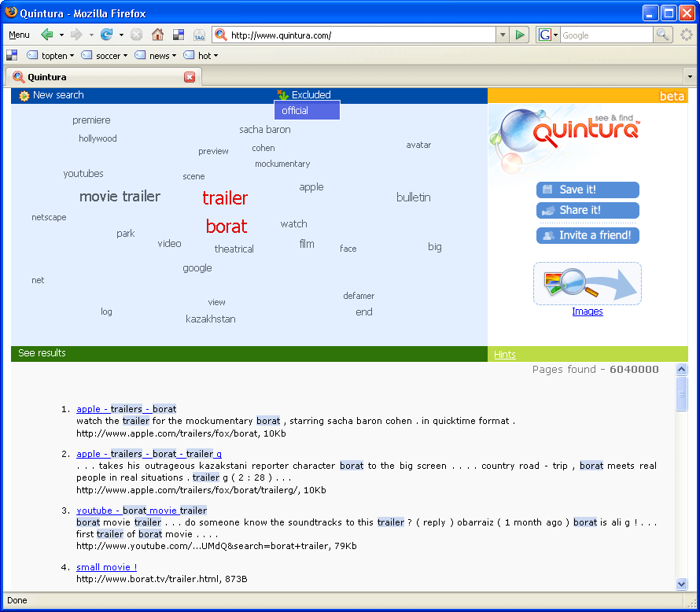Click the See results bar
The height and width of the screenshot is (612, 700).
[x=249, y=353]
